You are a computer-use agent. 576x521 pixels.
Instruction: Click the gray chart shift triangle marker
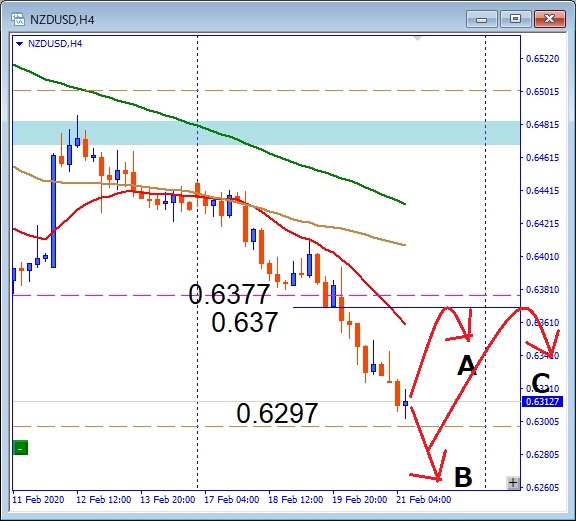coord(417,39)
